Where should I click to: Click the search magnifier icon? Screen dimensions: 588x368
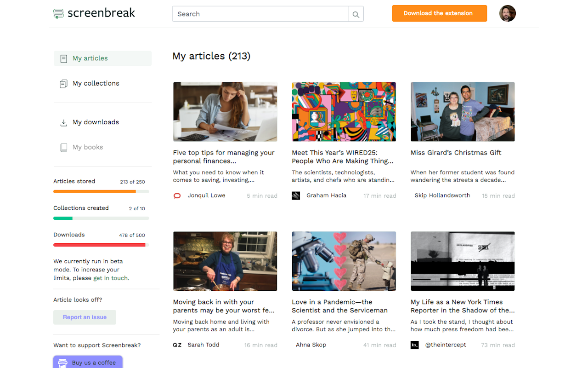tap(356, 14)
